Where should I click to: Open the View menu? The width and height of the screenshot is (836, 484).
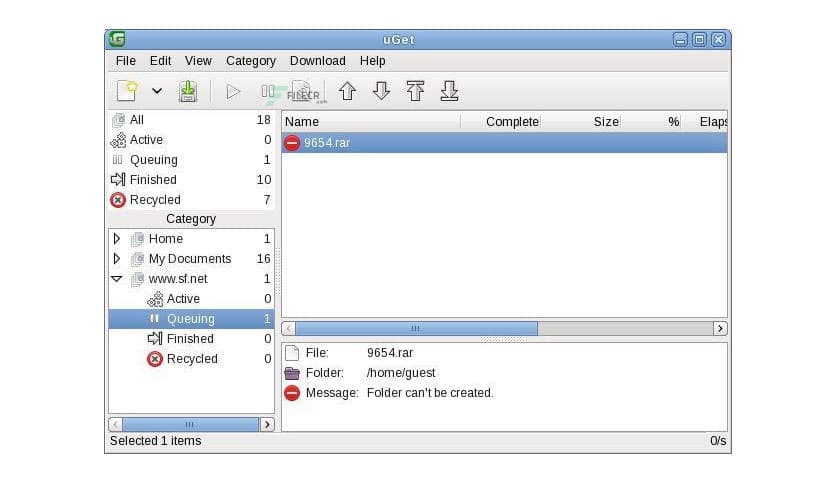point(198,61)
